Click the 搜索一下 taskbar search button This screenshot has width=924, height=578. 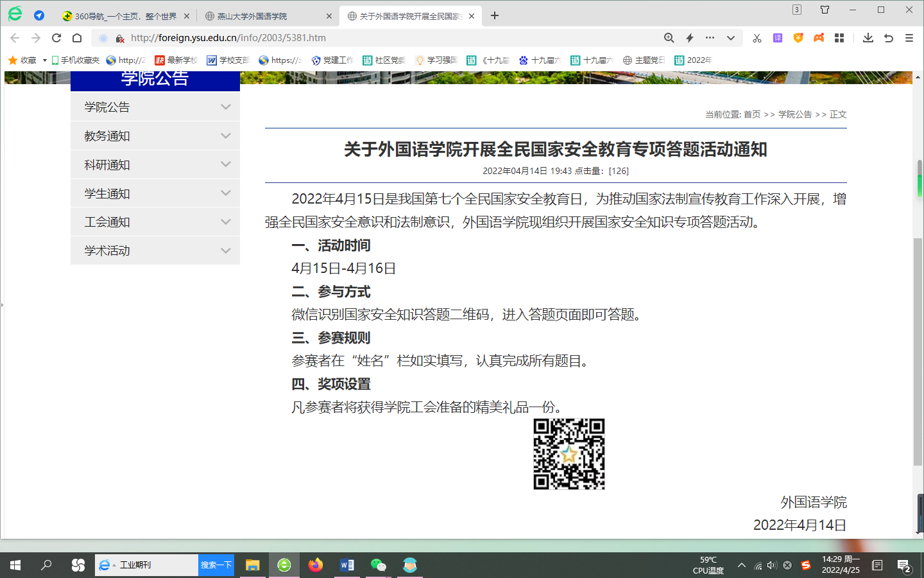click(216, 565)
